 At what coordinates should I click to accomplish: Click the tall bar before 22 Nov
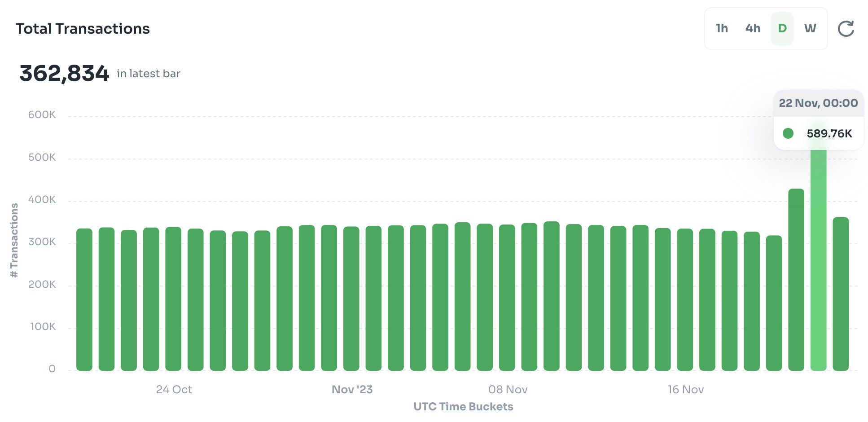click(x=796, y=280)
